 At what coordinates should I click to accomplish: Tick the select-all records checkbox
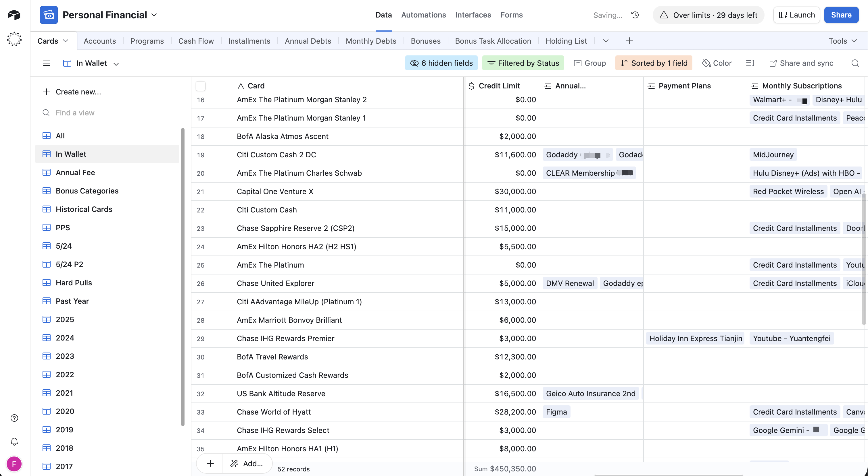click(x=201, y=86)
